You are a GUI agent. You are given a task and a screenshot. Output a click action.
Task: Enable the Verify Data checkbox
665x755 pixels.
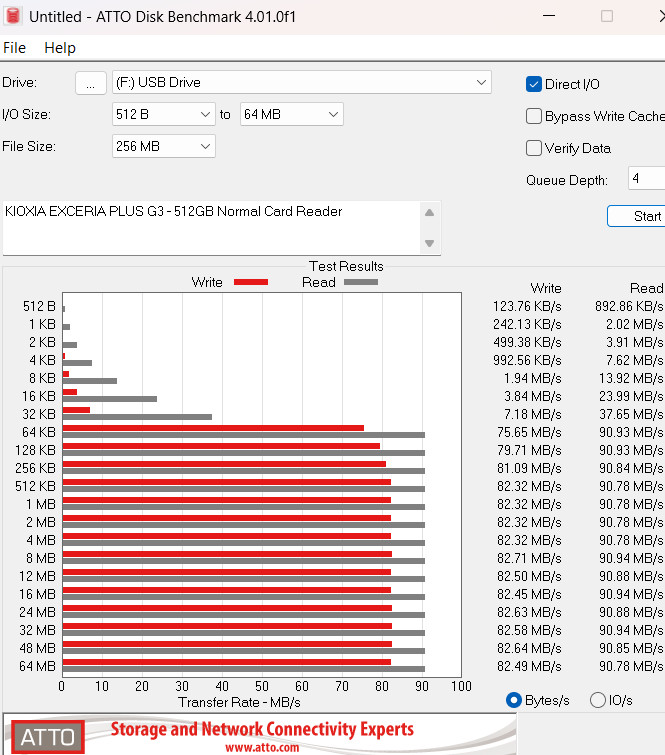click(x=535, y=148)
